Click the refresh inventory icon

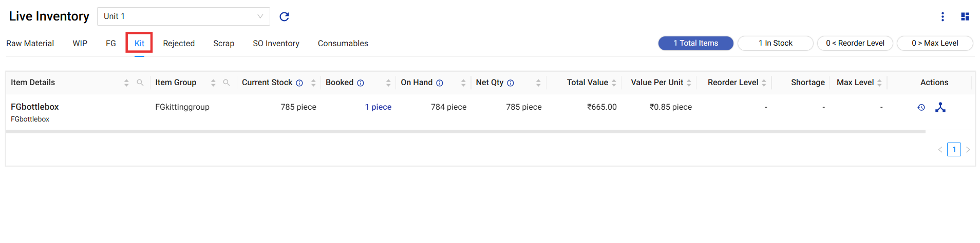284,17
